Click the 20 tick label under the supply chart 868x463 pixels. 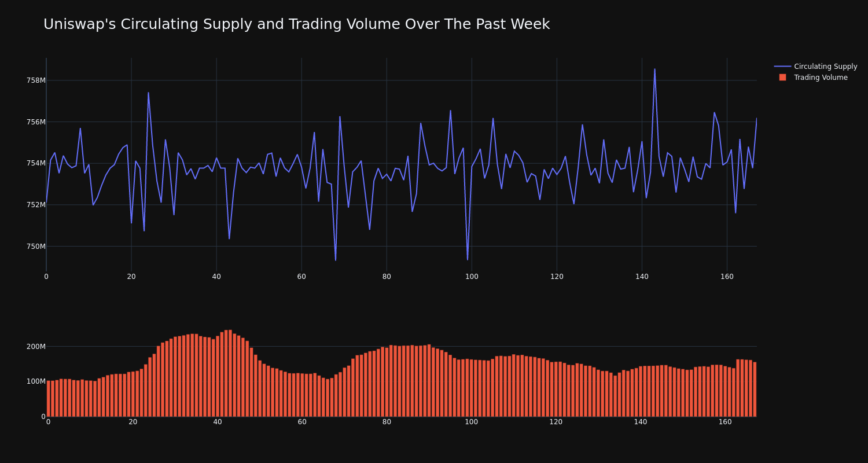coord(131,277)
